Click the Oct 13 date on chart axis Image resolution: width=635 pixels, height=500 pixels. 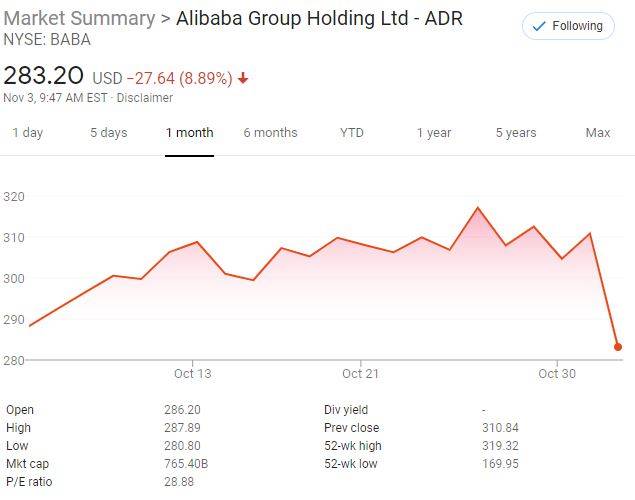(x=192, y=374)
